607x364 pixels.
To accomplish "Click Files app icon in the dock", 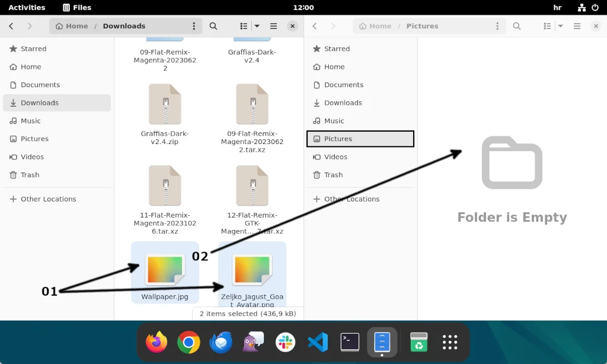I will pyautogui.click(x=382, y=342).
